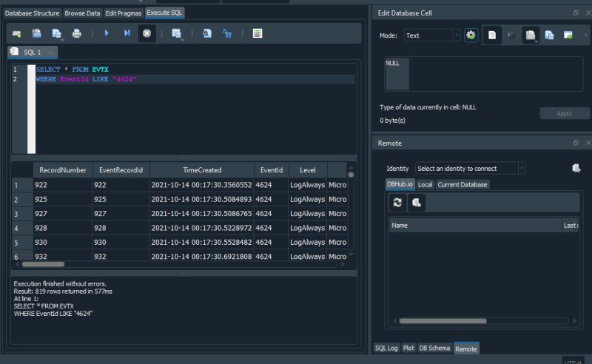
Task: Save the results view icon
Action: coord(177,33)
